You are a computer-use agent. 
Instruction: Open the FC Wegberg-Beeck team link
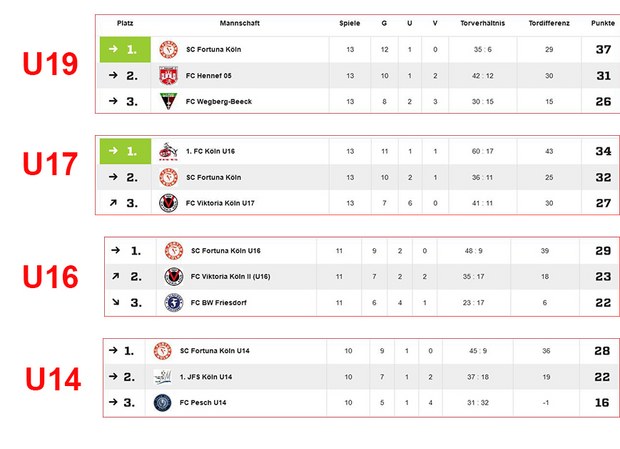click(218, 101)
